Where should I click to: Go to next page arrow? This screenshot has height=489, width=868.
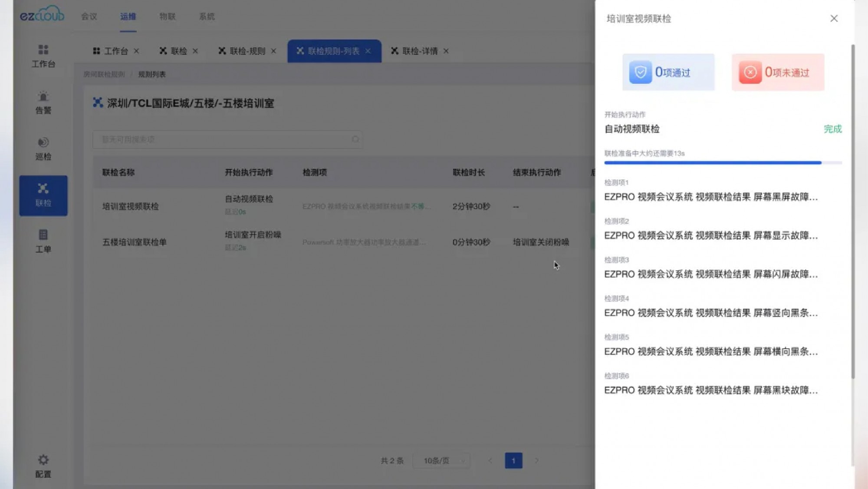point(536,460)
